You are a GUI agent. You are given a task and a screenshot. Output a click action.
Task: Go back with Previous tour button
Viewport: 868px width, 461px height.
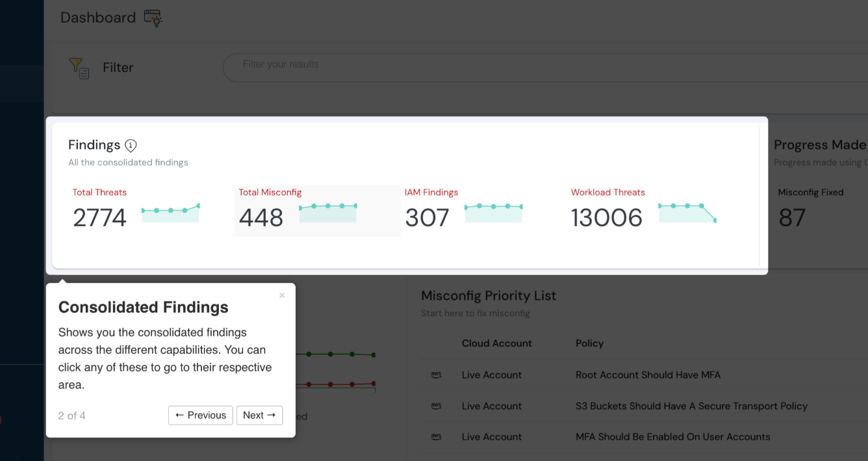tap(200, 416)
